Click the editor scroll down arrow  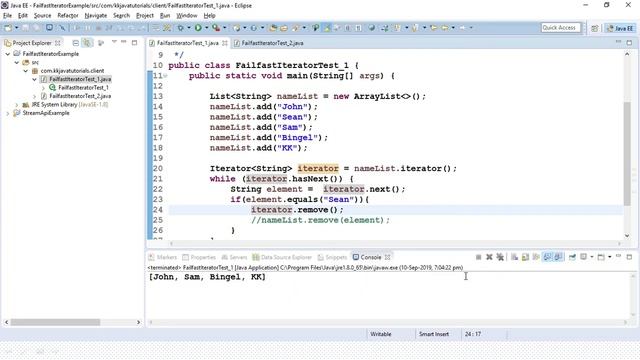coord(627,236)
